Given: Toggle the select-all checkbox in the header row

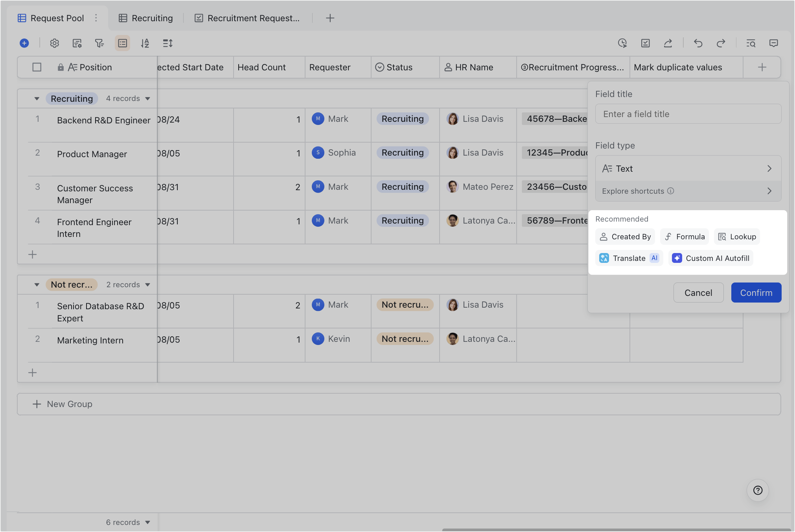Looking at the screenshot, I should tap(37, 67).
